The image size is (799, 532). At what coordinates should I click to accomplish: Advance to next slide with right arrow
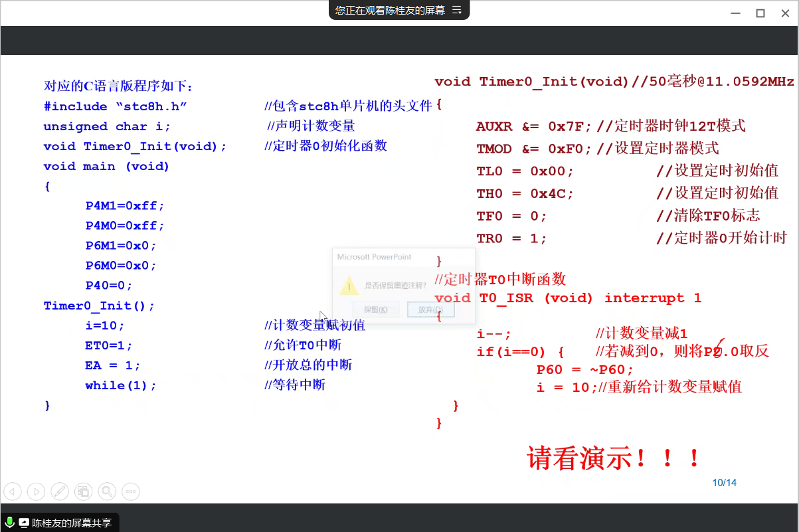pyautogui.click(x=36, y=491)
